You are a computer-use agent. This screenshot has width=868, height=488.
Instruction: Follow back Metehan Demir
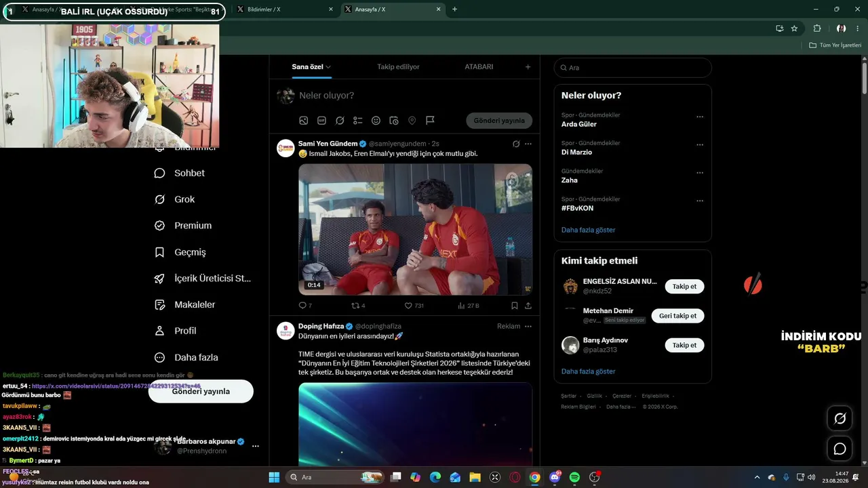point(678,316)
